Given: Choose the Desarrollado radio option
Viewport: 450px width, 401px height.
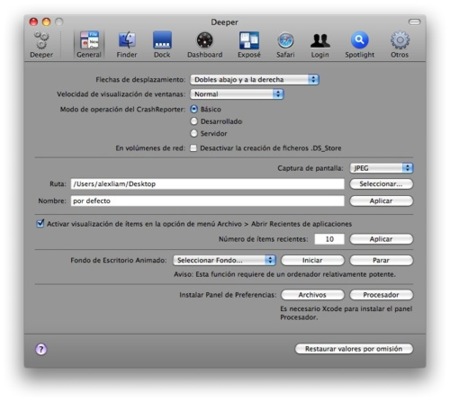Looking at the screenshot, I should tap(194, 121).
